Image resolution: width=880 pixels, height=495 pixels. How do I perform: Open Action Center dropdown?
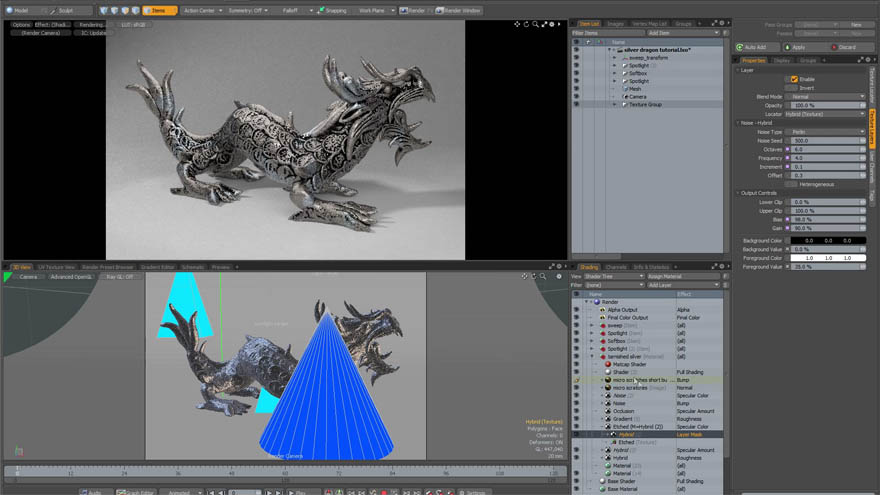[x=203, y=10]
